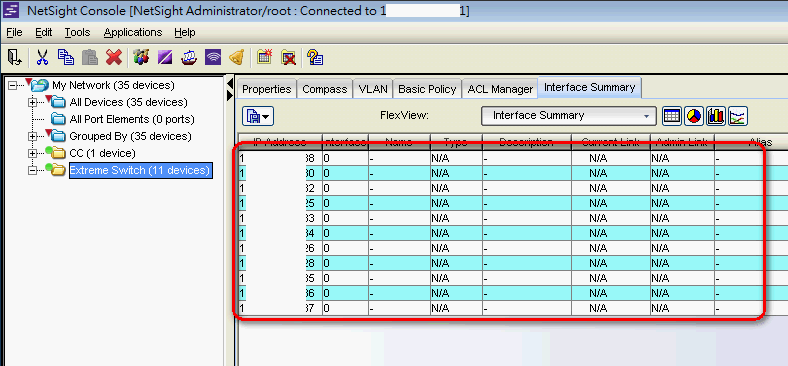Click the golden alarm bell icon

click(x=237, y=57)
